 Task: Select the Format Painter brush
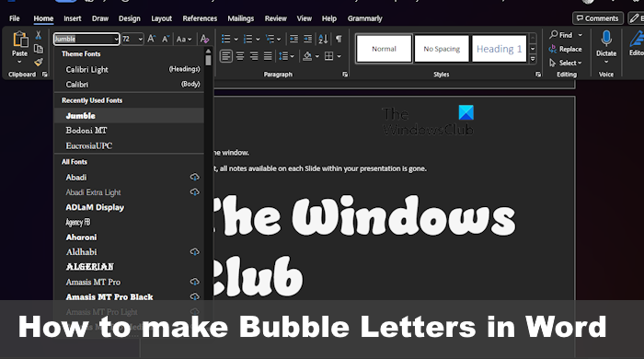39,62
